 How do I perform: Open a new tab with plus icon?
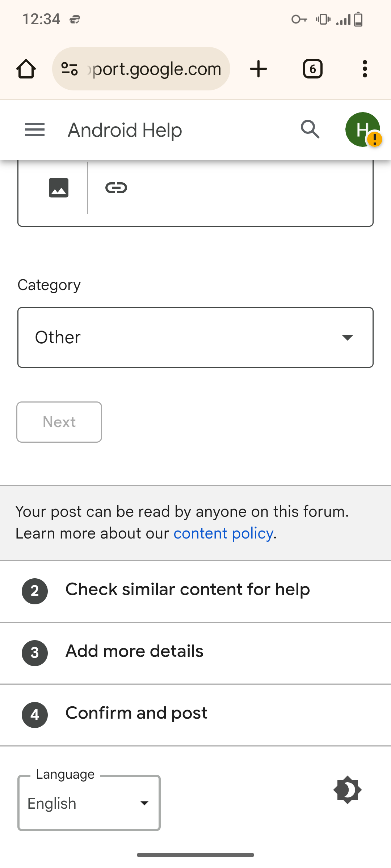click(258, 69)
